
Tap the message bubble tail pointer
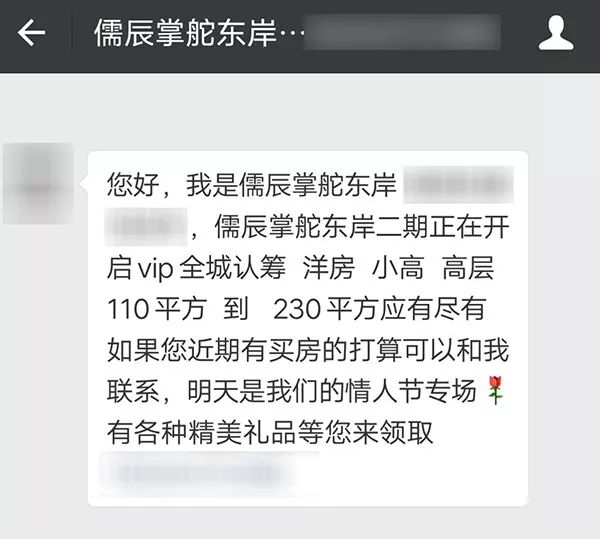pos(84,185)
